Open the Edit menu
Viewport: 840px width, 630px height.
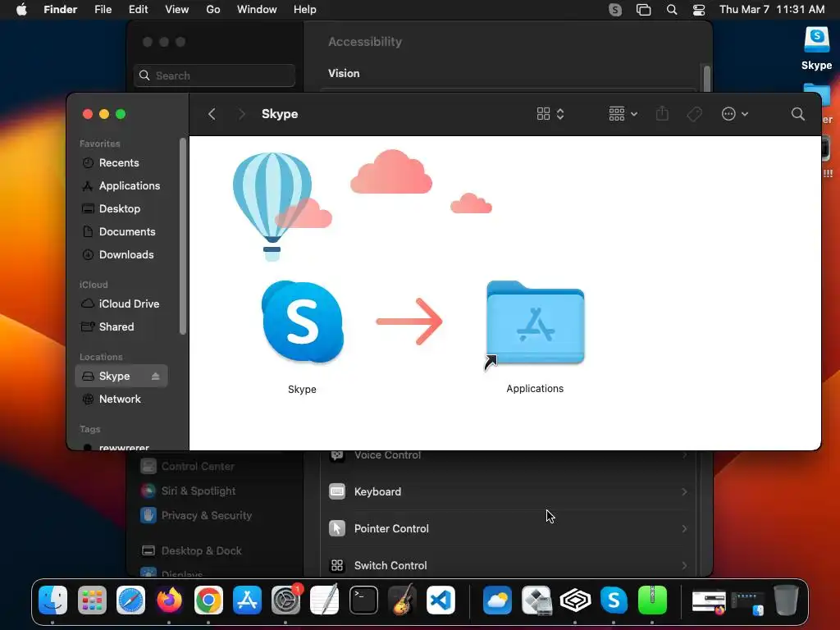point(138,10)
